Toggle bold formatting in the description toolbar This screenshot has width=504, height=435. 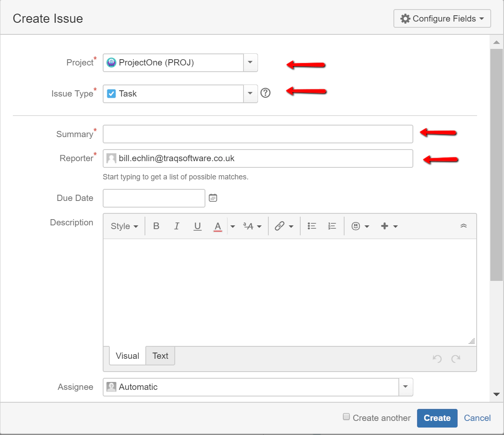(x=156, y=226)
